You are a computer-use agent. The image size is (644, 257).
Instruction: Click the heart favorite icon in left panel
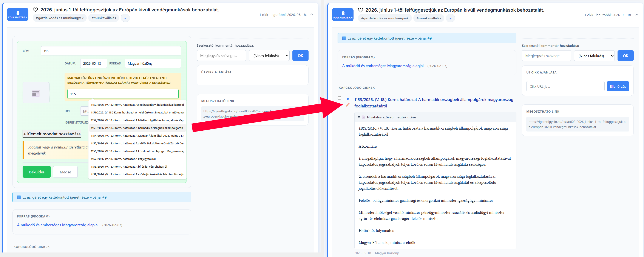coord(36,10)
